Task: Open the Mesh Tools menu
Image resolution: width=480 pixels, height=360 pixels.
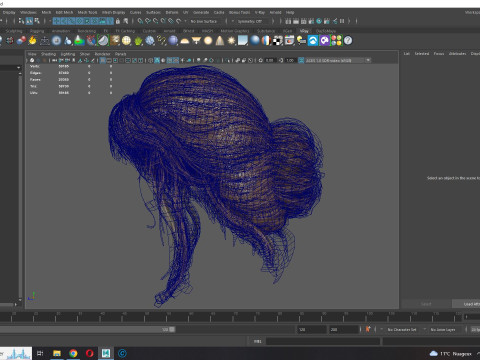Action: pos(87,12)
